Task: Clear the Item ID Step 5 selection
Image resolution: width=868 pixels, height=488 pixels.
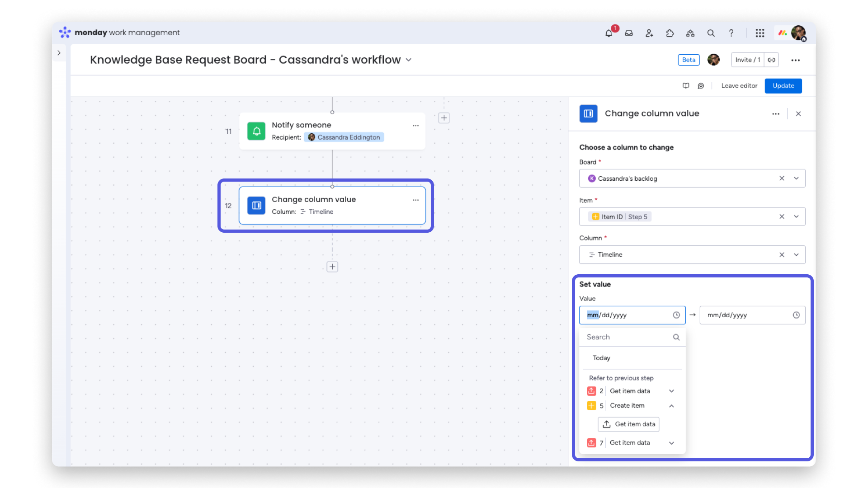Action: [782, 217]
